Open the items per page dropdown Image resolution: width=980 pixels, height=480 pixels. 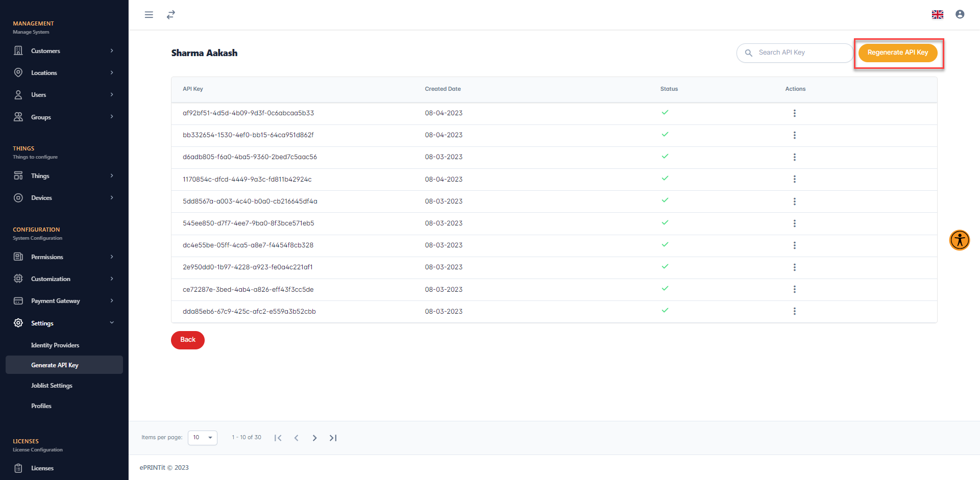point(203,438)
